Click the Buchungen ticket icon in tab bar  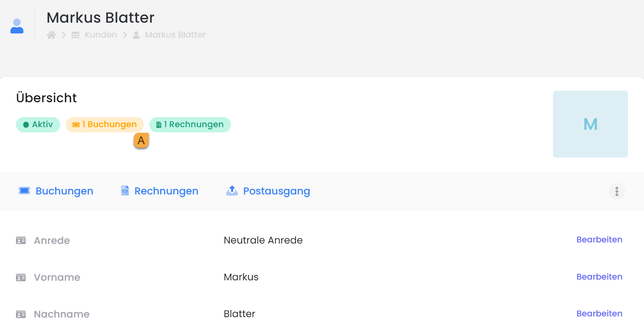[x=25, y=191]
